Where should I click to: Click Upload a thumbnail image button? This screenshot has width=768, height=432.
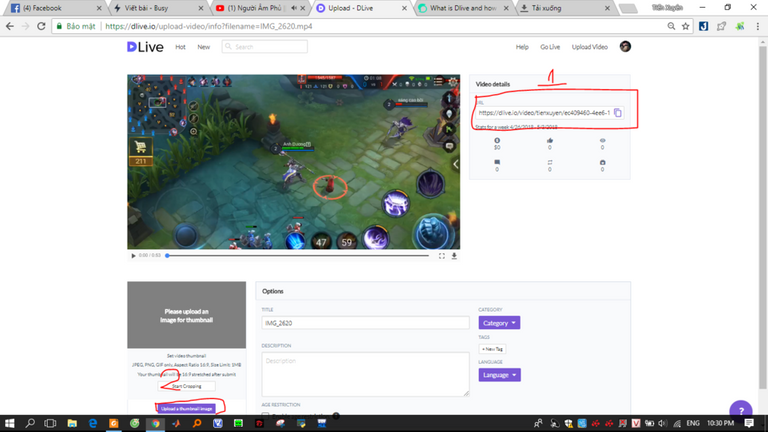pyautogui.click(x=186, y=408)
